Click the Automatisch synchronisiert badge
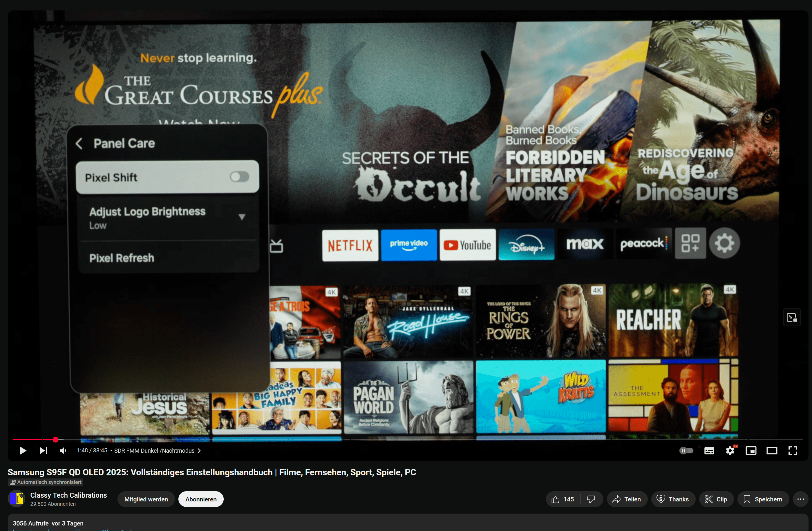Screen dimensions: 812x531 [x=46, y=482]
